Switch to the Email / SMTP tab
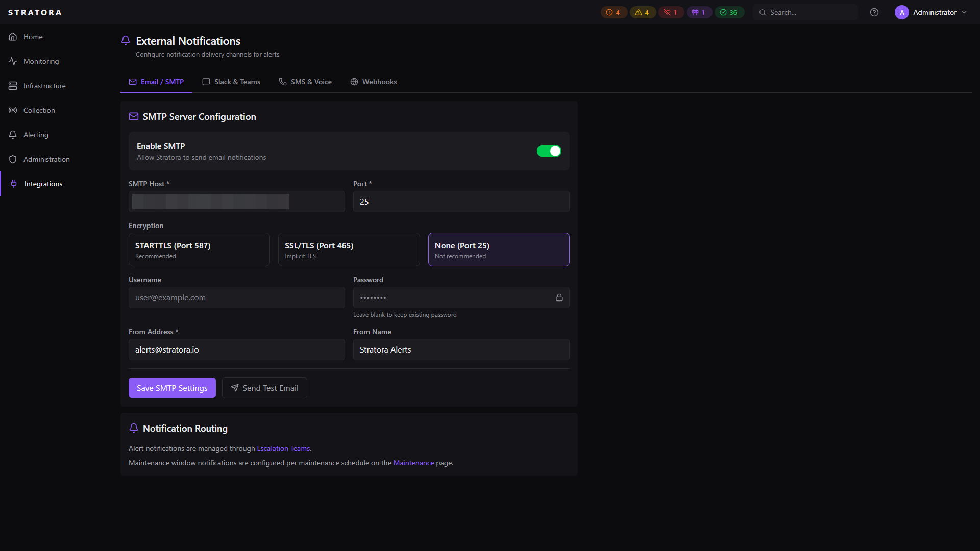This screenshot has height=551, width=980. (156, 82)
